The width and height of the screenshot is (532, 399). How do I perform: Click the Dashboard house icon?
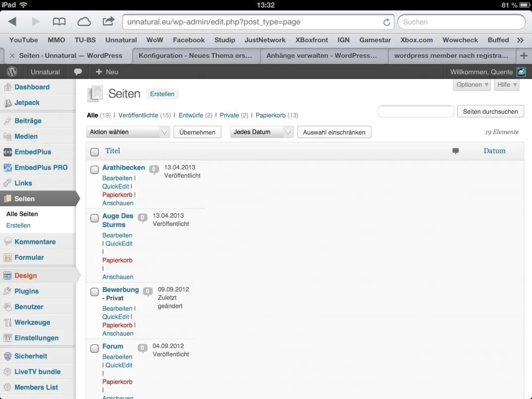click(x=7, y=87)
